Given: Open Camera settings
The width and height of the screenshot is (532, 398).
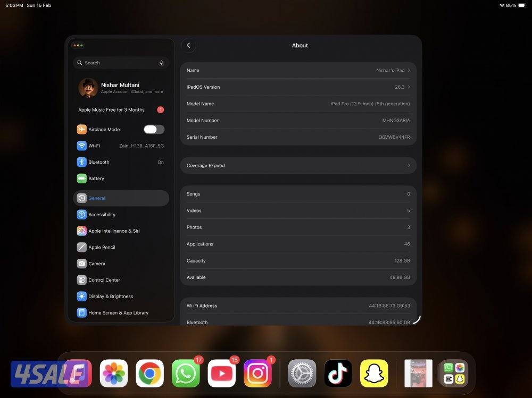Looking at the screenshot, I should click(121, 264).
